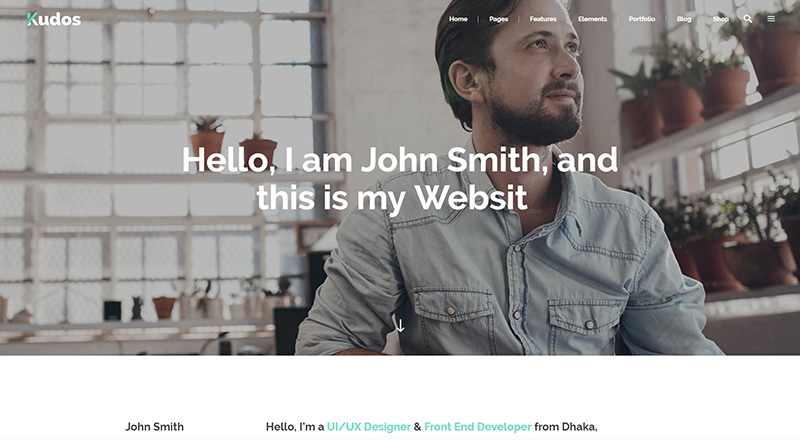Click the "this is my Websit" headline line
This screenshot has width=800, height=440.
point(392,198)
